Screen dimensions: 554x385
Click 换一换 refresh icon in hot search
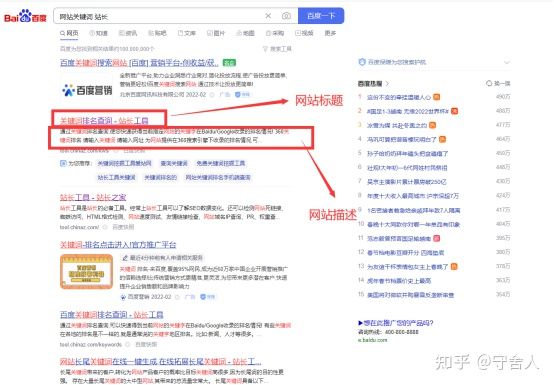pyautogui.click(x=489, y=84)
